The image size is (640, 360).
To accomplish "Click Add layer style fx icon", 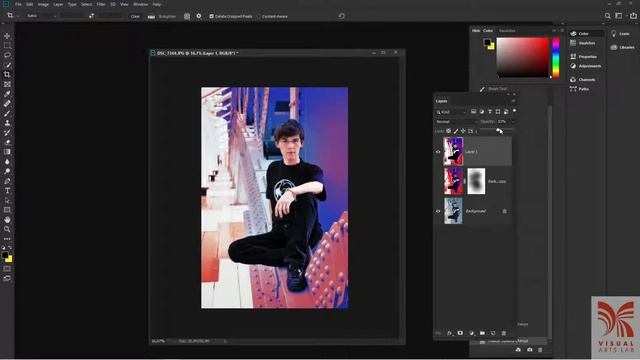I will 449,333.
